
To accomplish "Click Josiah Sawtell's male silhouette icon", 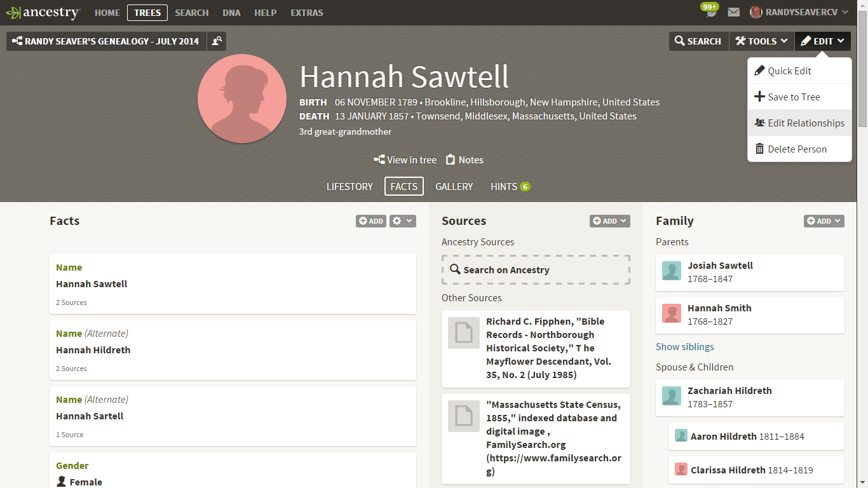I will (x=672, y=271).
